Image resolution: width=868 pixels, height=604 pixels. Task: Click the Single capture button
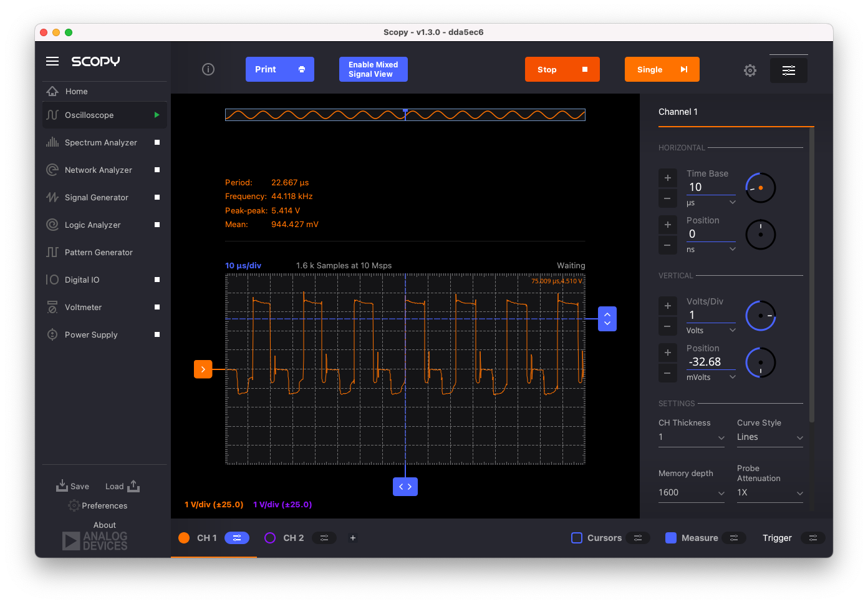[x=662, y=69]
